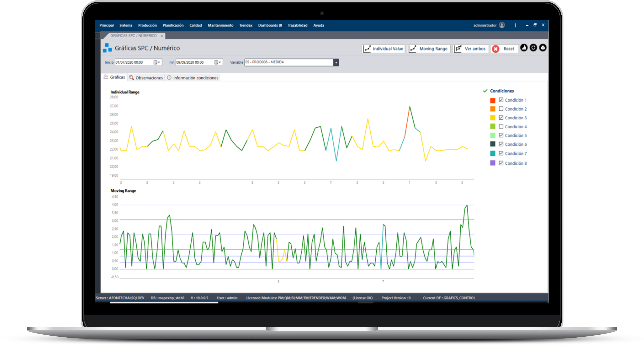Expand the Variable combo box arrow
Image resolution: width=644 pixels, height=345 pixels.
coord(336,63)
